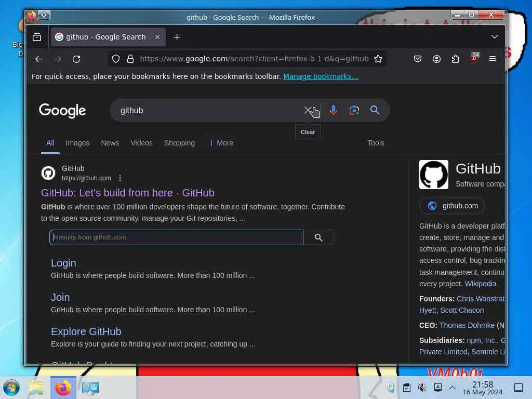The height and width of the screenshot is (399, 532).
Task: Open Scott Chacon founder link
Action: pyautogui.click(x=462, y=310)
